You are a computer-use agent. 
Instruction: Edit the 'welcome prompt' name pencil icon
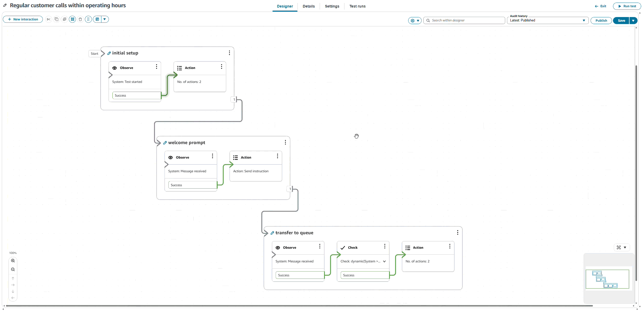165,143
